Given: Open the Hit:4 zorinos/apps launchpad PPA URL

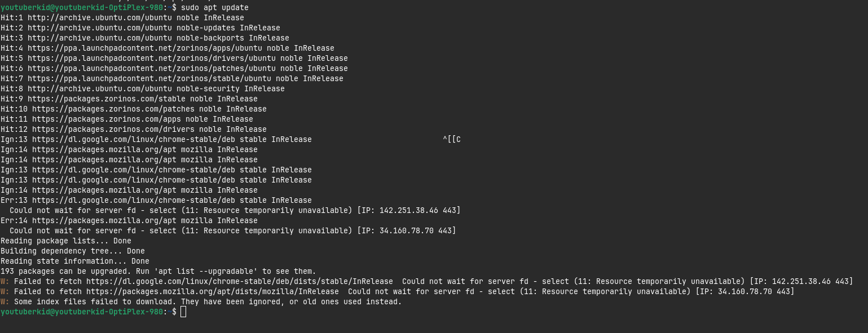Looking at the screenshot, I should click(145, 48).
